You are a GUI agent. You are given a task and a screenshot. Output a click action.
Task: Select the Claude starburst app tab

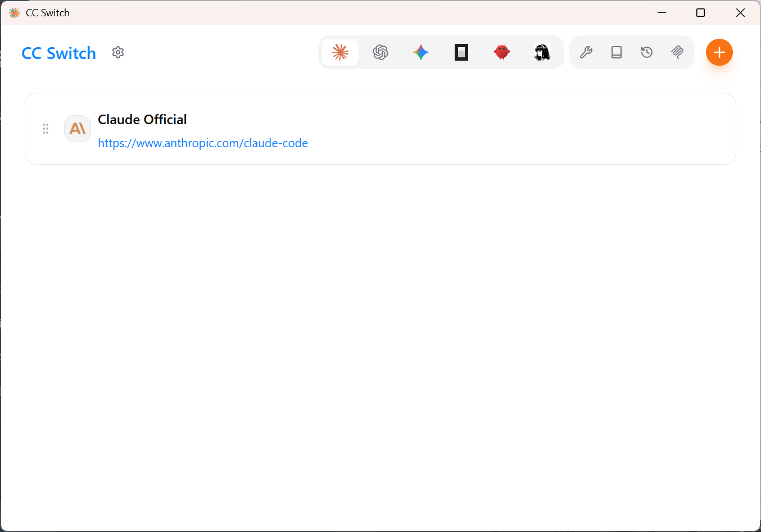(x=340, y=52)
